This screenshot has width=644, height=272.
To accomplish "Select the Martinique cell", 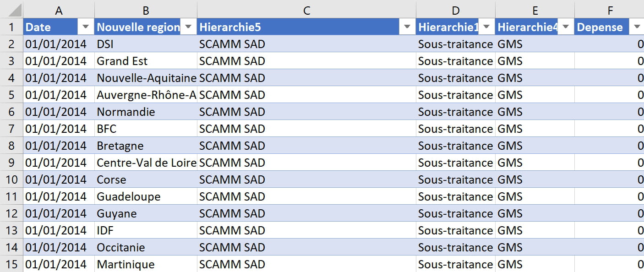I will pos(146,264).
